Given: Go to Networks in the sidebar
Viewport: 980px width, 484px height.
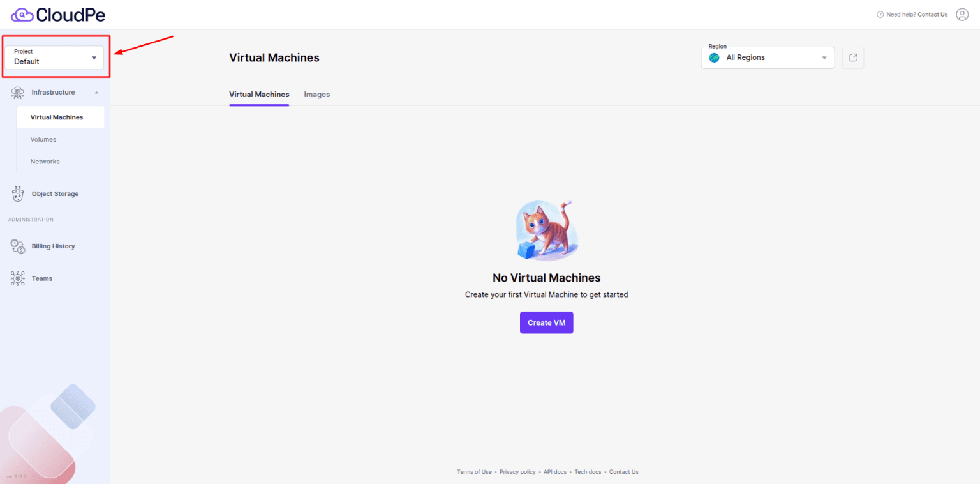Looking at the screenshot, I should [x=45, y=162].
